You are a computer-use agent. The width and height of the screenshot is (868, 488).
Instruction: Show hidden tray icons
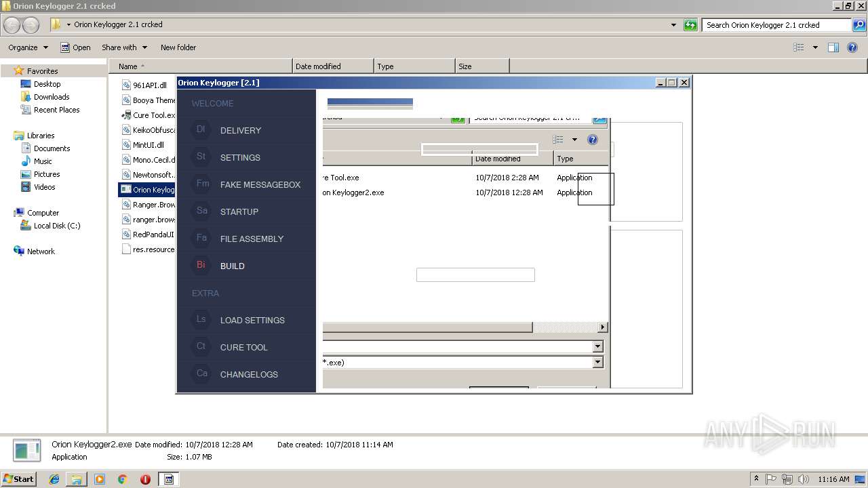756,479
